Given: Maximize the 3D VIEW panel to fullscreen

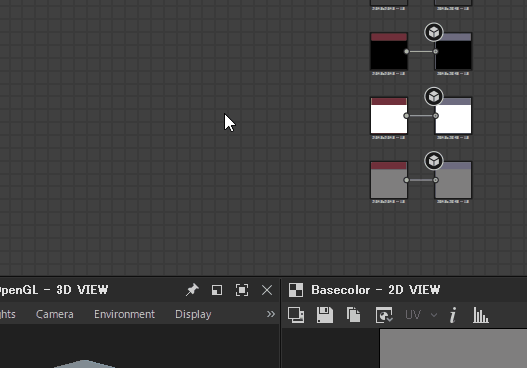Looking at the screenshot, I should click(242, 290).
